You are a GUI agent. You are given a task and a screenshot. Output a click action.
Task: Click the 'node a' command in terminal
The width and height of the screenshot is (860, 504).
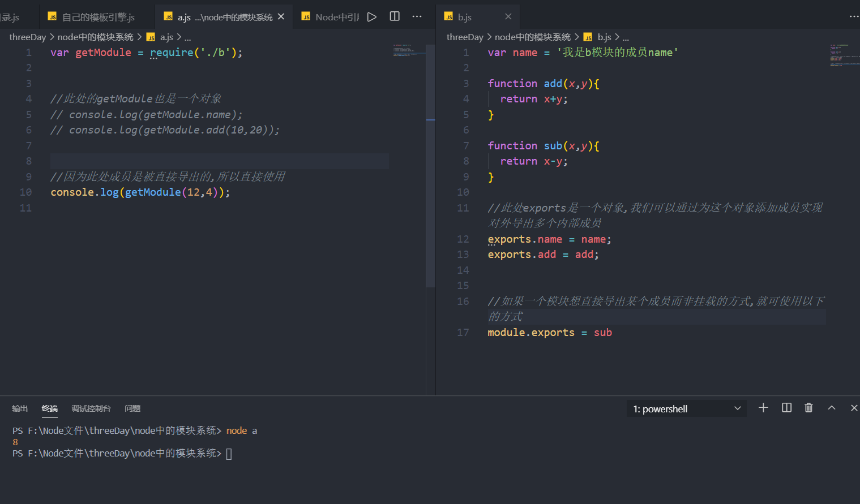click(x=242, y=430)
